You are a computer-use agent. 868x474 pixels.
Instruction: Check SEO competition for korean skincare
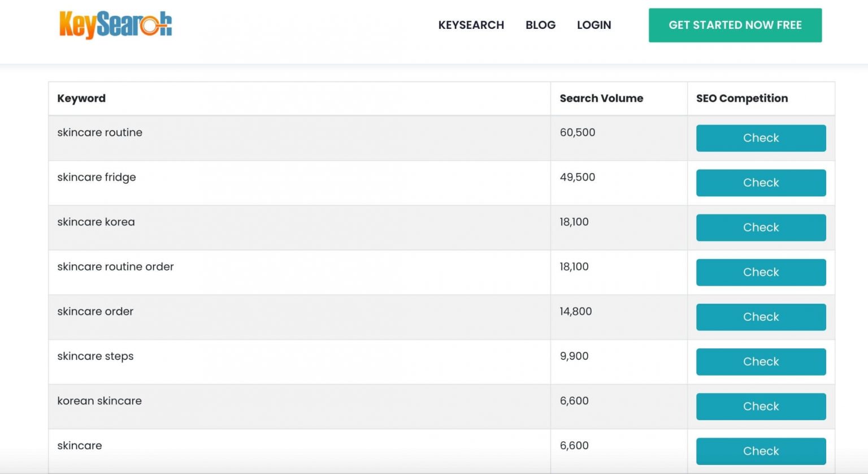tap(761, 406)
